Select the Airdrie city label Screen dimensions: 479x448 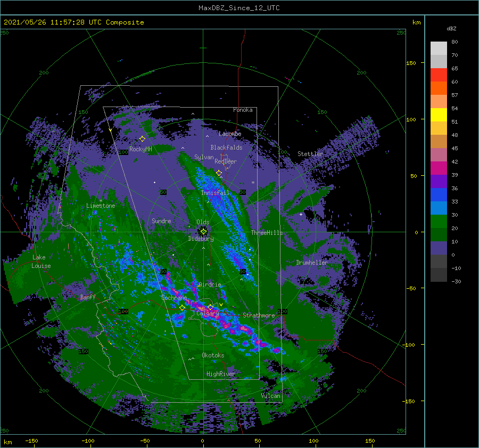210,284
